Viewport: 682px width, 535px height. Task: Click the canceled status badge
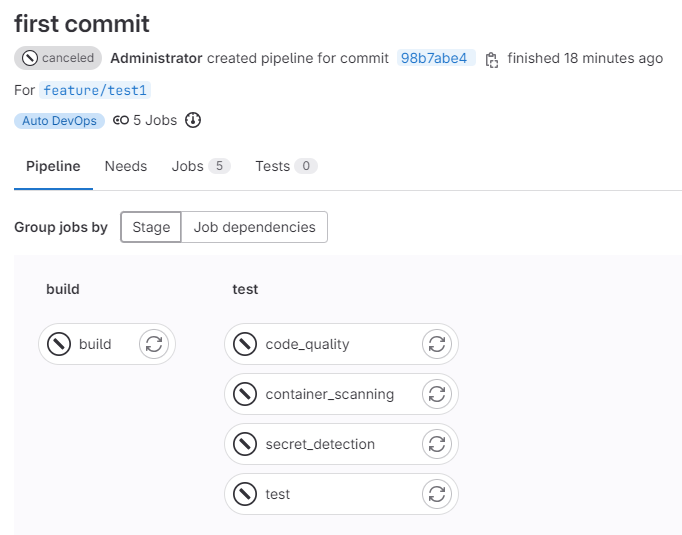coord(58,58)
